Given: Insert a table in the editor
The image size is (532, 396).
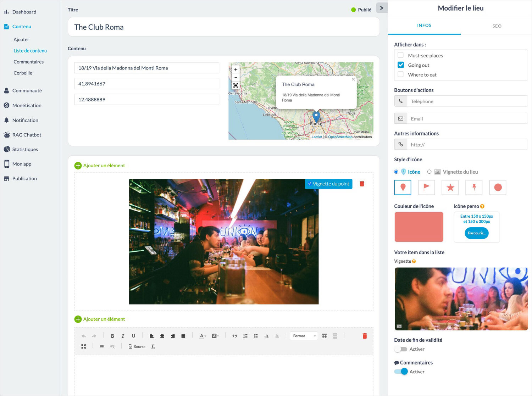Looking at the screenshot, I should coord(324,336).
